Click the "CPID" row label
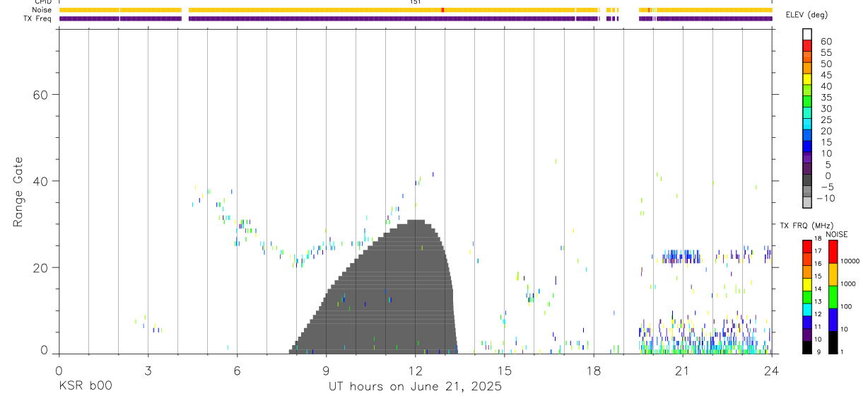This screenshot has width=868, height=401. click(x=44, y=2)
